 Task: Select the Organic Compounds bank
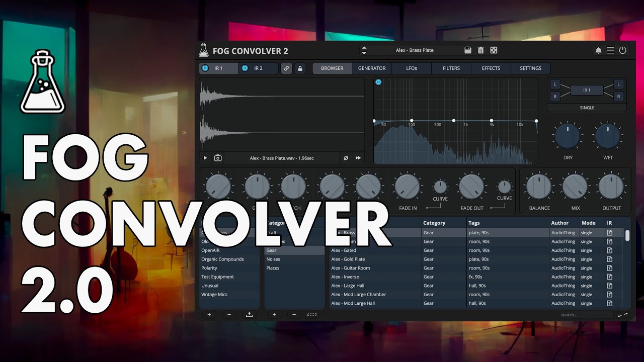(229, 259)
